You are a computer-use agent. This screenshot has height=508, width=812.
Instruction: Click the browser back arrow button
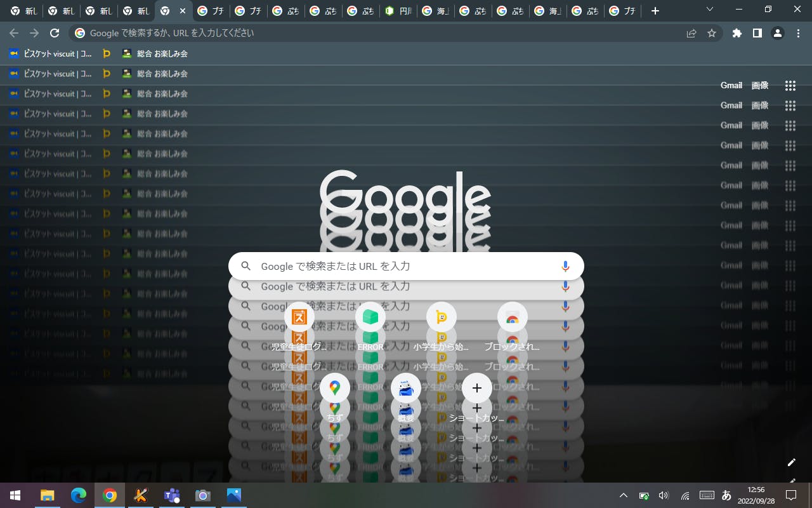(x=14, y=33)
